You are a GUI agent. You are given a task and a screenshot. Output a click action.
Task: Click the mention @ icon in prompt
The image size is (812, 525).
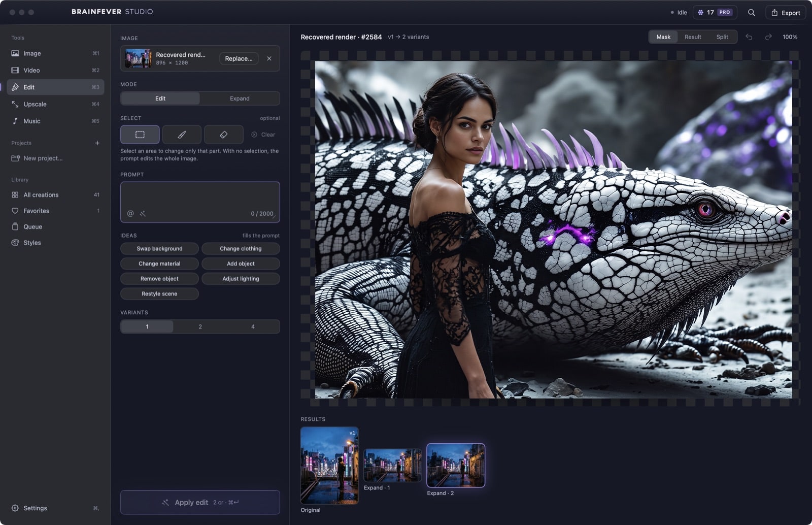[x=130, y=214]
